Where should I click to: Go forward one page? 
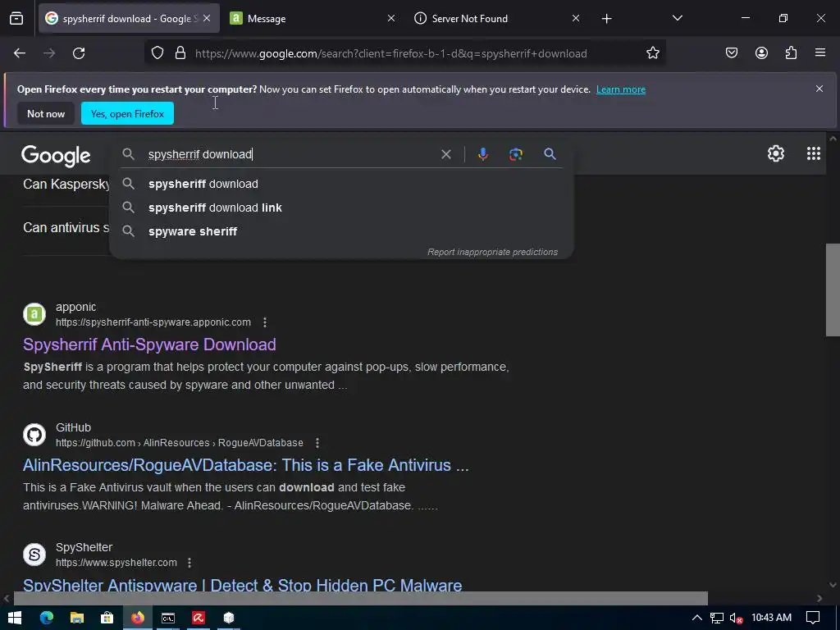tap(49, 53)
